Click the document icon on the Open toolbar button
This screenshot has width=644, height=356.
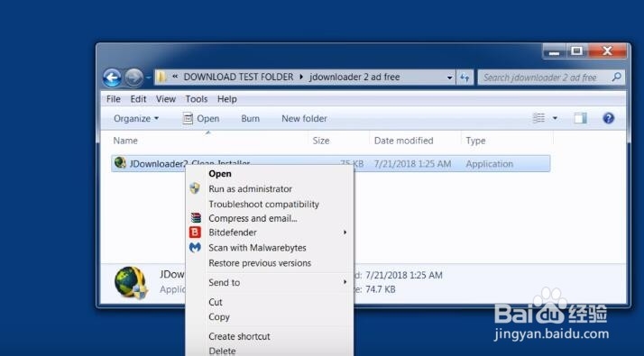188,118
